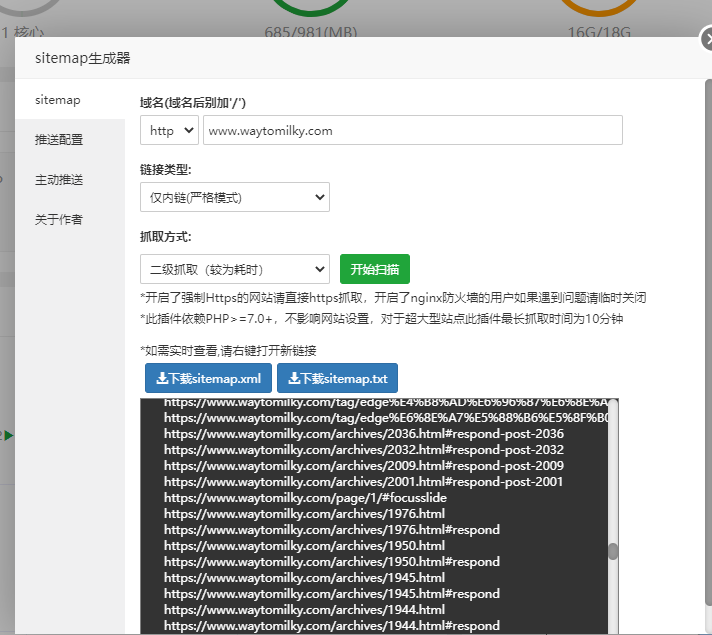
Task: Select URL archives/1950.html line
Action: tap(304, 546)
